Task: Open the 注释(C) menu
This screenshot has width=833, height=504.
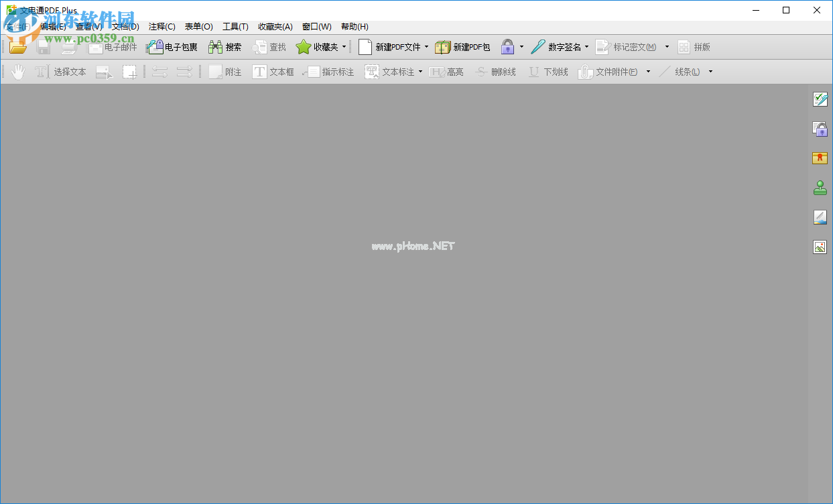Action: 161,26
